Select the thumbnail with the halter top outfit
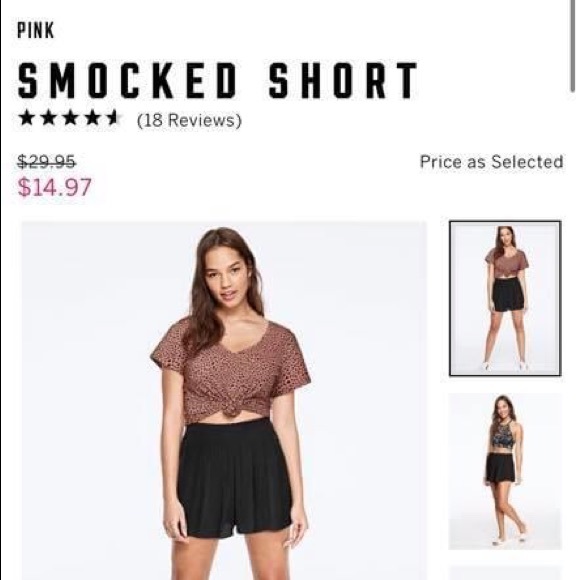 click(505, 471)
